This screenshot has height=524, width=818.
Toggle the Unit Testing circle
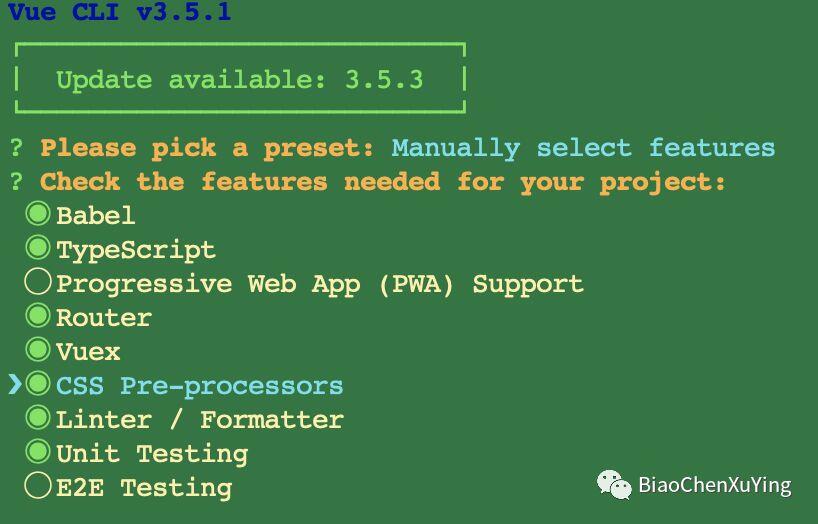tap(38, 451)
